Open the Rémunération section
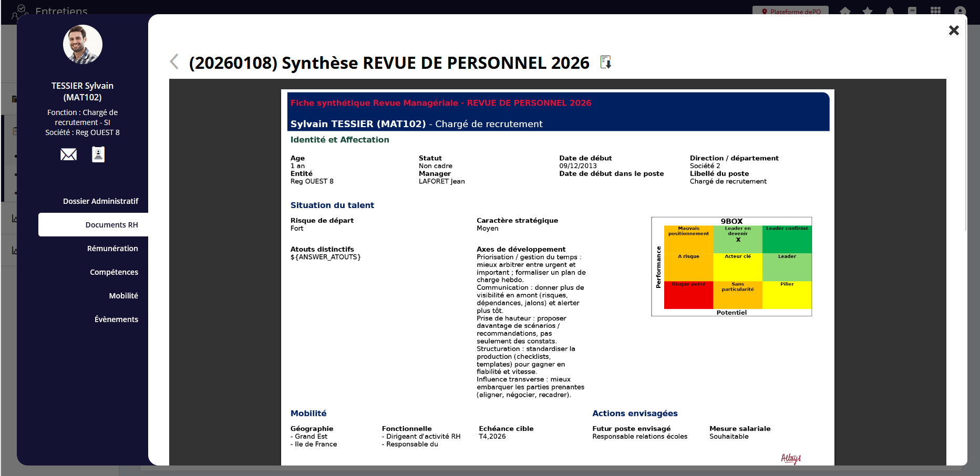Viewport: 980px width, 476px height. point(112,249)
